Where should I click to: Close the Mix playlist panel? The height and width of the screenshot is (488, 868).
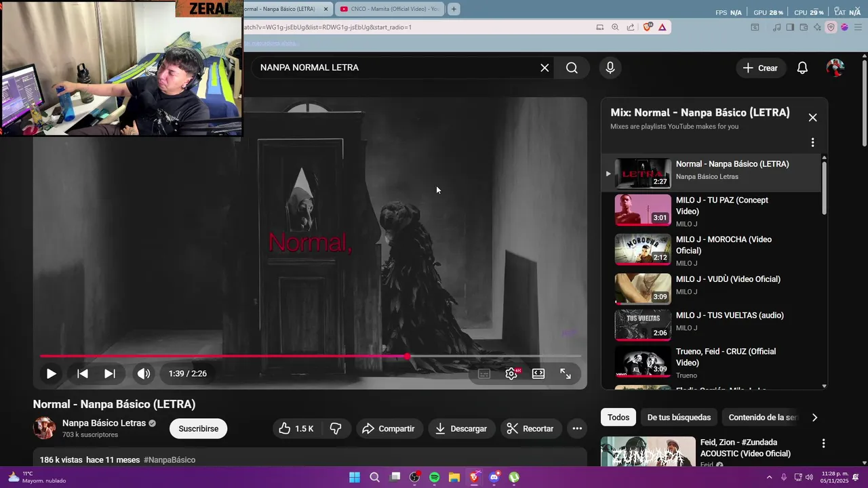tap(812, 117)
